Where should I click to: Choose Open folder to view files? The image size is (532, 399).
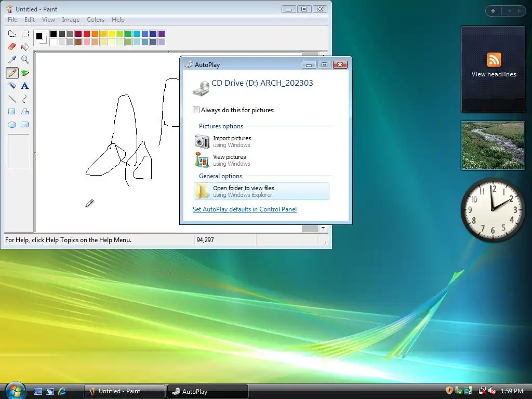tap(262, 191)
